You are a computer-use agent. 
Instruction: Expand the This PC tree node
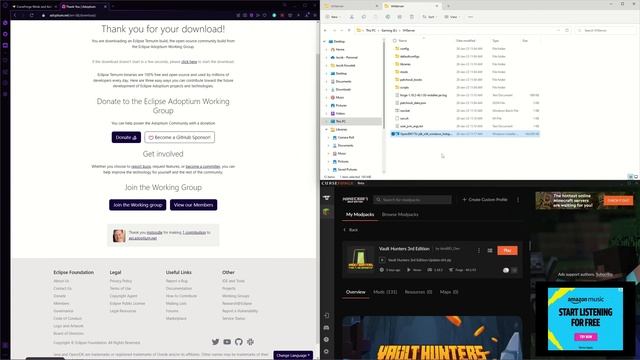point(326,121)
